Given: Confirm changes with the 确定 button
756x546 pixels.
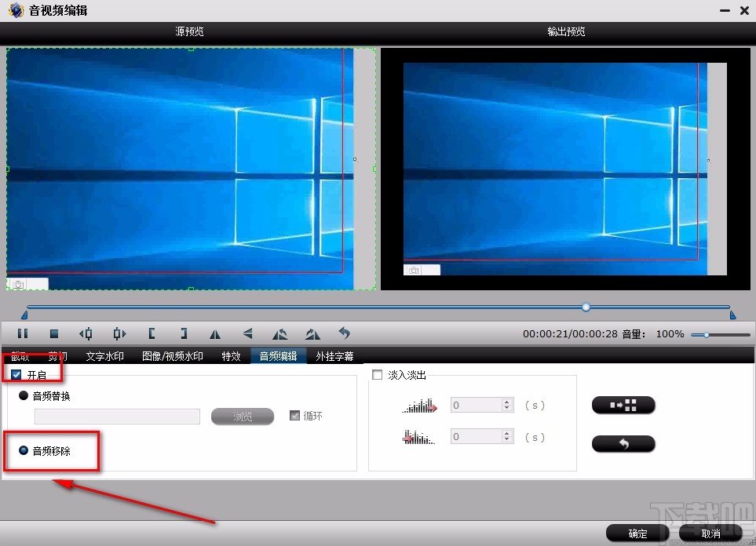Looking at the screenshot, I should tap(637, 533).
